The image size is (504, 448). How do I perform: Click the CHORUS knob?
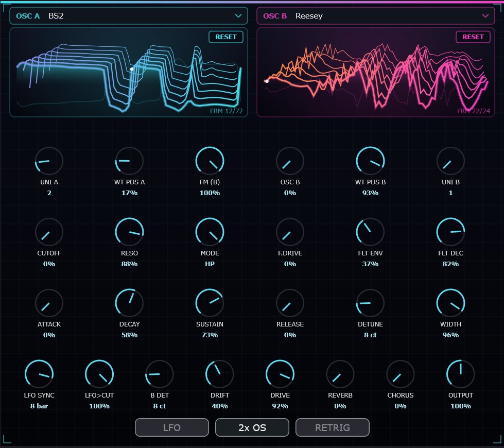point(401,374)
